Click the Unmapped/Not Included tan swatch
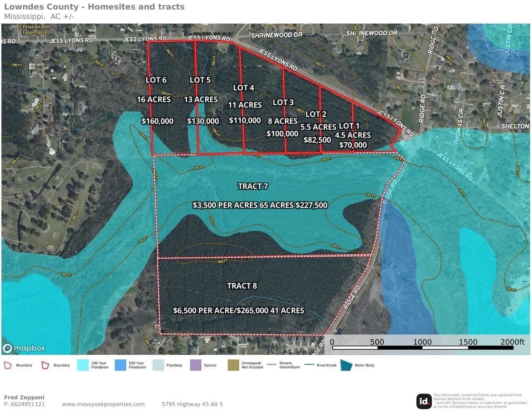The height and width of the screenshot is (411, 532). pos(233,365)
